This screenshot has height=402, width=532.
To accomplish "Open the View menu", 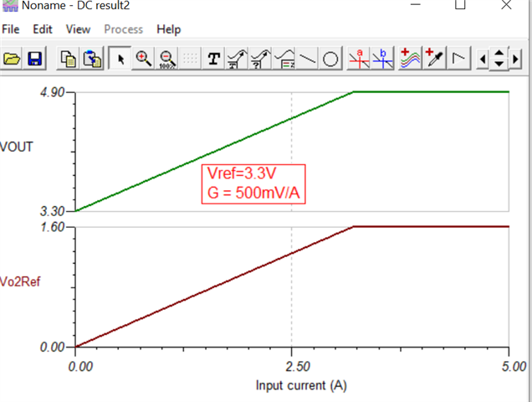I will [x=78, y=29].
